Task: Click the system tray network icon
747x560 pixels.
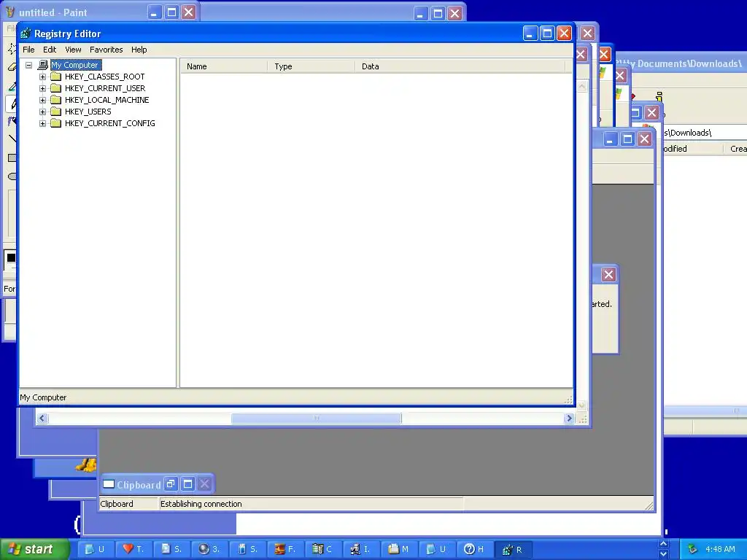Action: point(693,550)
